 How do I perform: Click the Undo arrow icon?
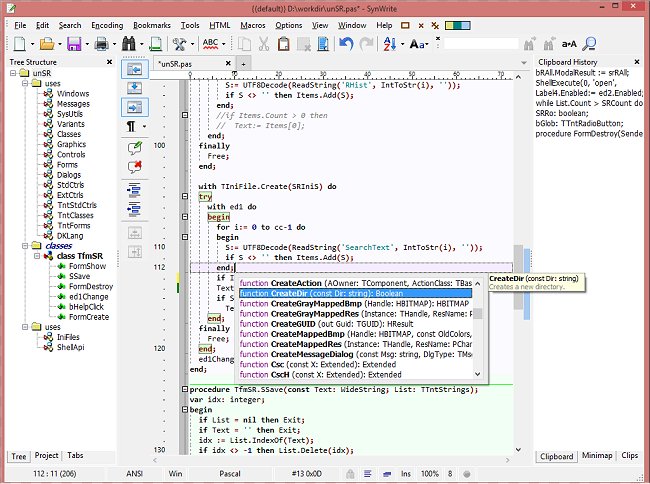[x=346, y=44]
